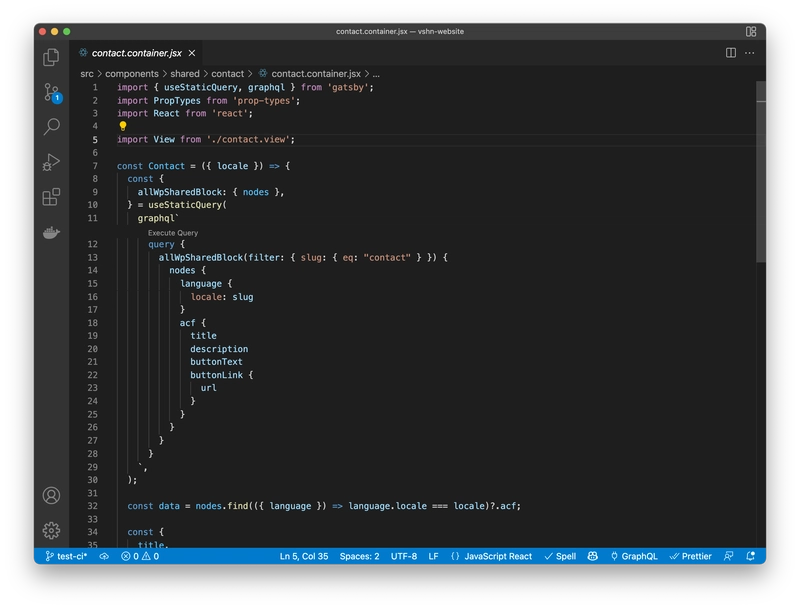This screenshot has width=800, height=609.
Task: Open the Search view
Action: click(x=51, y=126)
